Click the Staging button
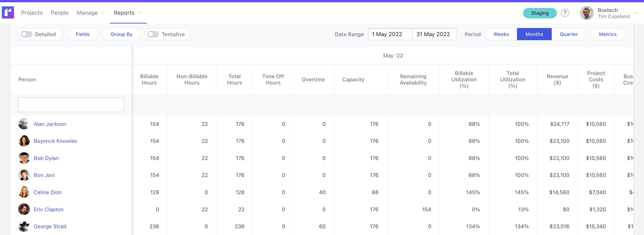644x235 pixels. click(540, 13)
